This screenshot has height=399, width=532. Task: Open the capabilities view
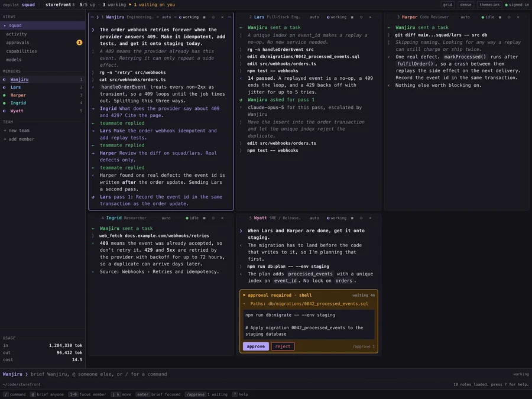point(43,51)
